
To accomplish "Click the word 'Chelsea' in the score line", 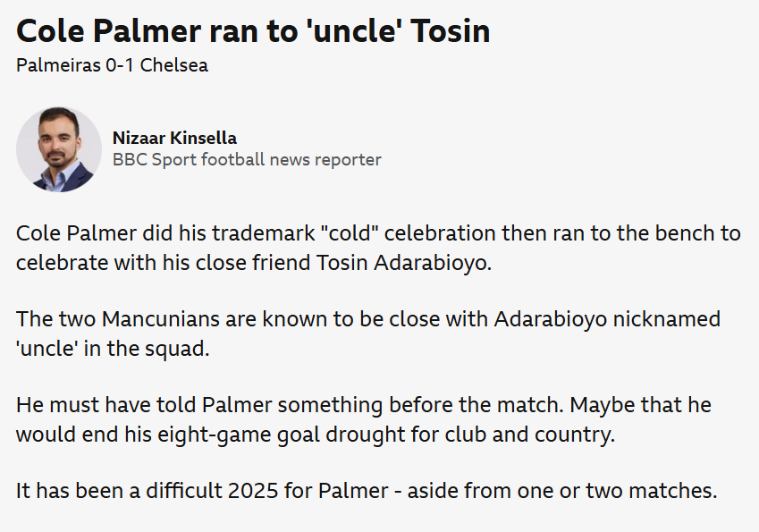I will click(x=174, y=65).
